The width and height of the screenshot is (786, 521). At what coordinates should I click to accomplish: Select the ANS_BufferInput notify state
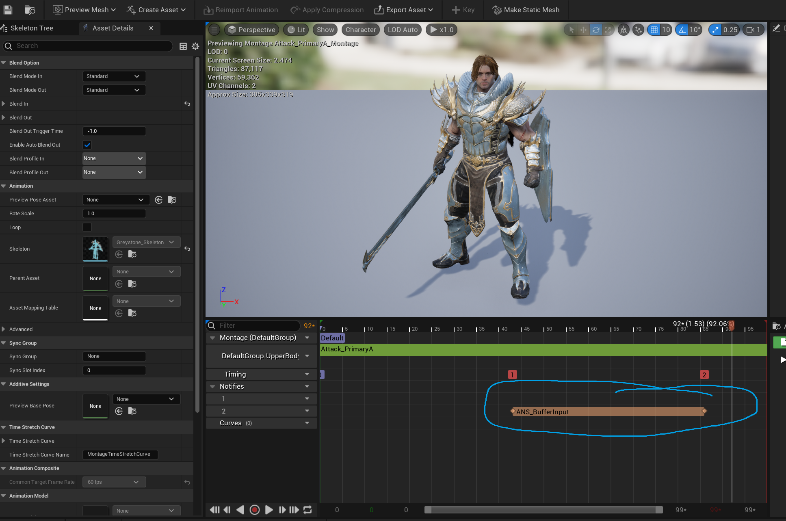[608, 412]
